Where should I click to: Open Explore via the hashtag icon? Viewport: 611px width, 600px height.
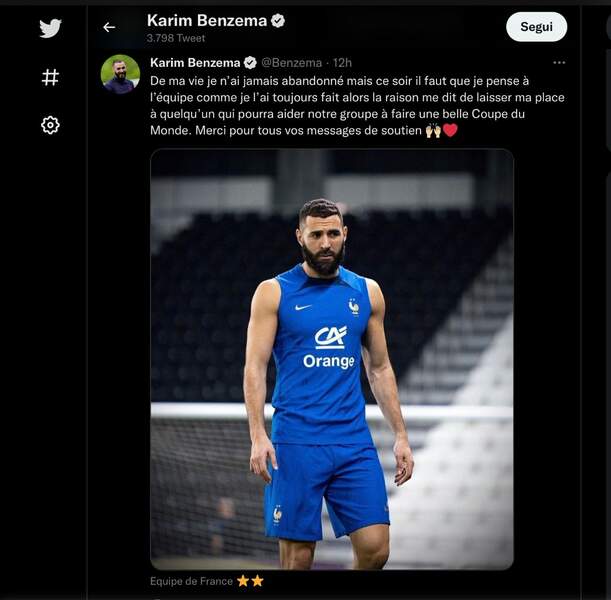pyautogui.click(x=50, y=77)
